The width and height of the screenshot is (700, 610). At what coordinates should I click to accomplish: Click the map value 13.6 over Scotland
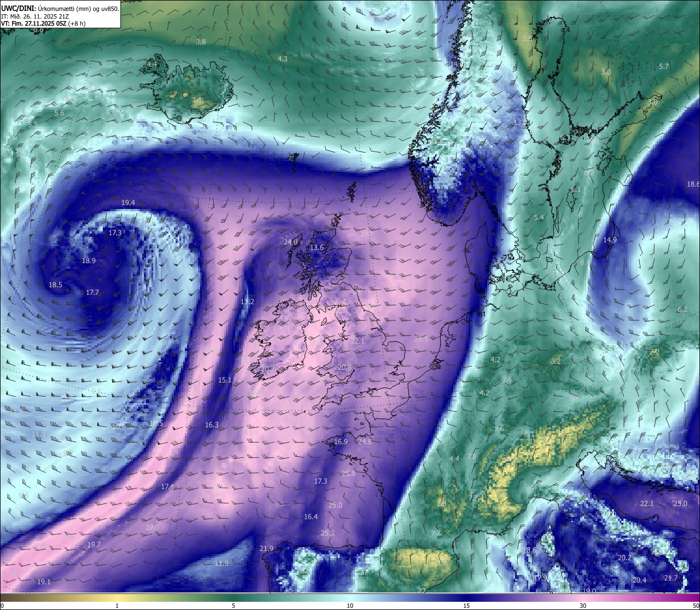317,248
